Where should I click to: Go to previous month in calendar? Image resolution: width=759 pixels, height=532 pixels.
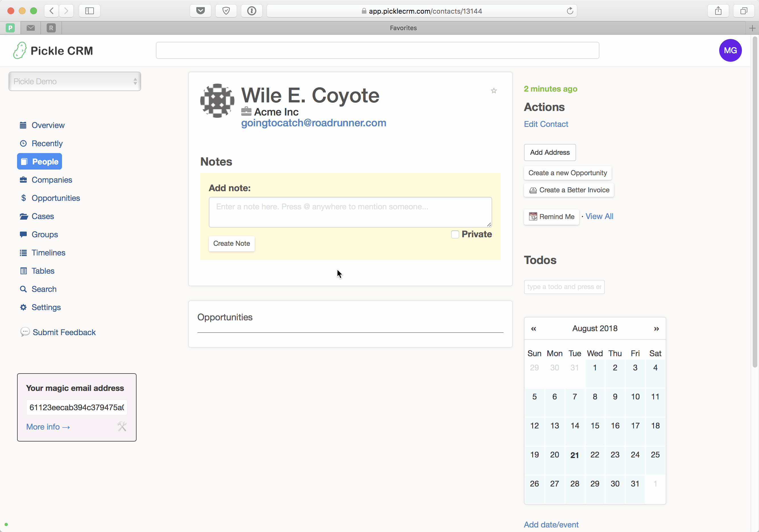click(x=534, y=329)
